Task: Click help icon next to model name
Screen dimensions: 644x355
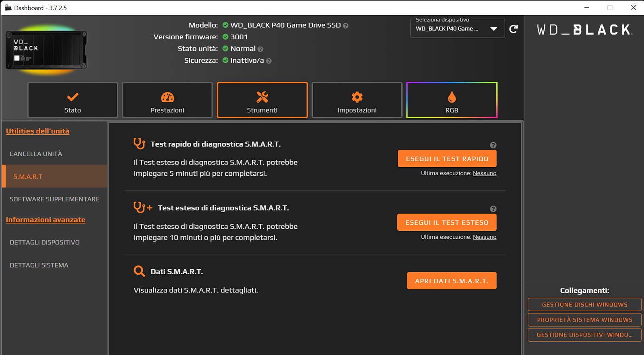Action: 346,26
